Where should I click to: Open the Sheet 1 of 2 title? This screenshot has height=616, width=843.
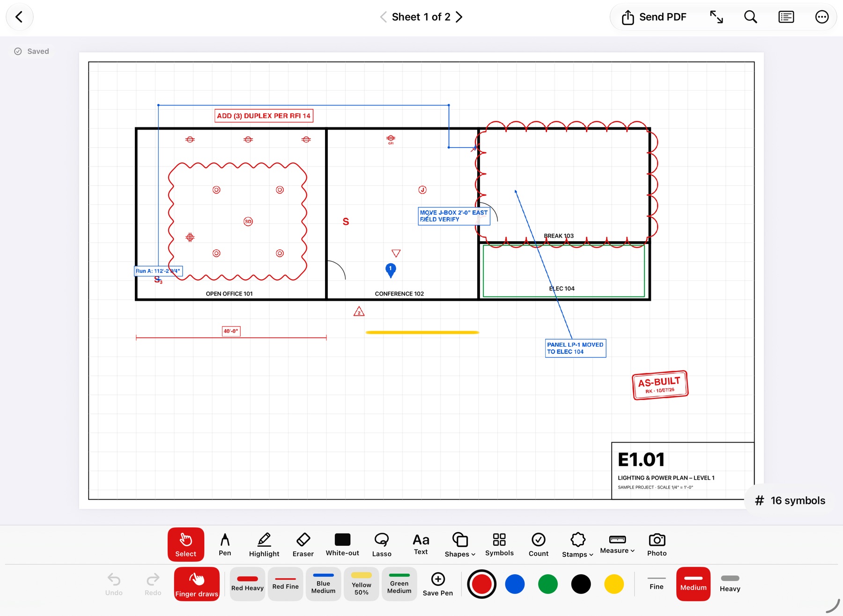(421, 17)
